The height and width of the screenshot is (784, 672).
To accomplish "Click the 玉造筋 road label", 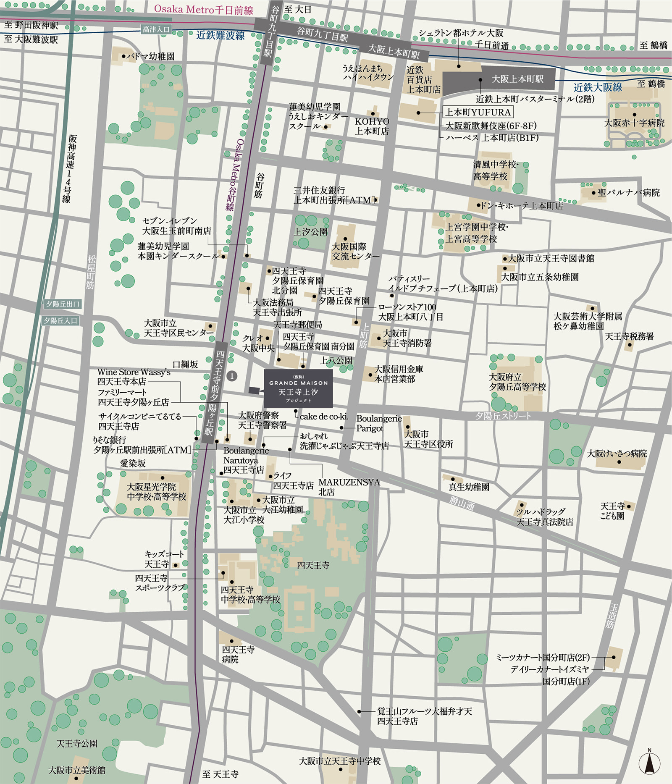I will tap(612, 616).
